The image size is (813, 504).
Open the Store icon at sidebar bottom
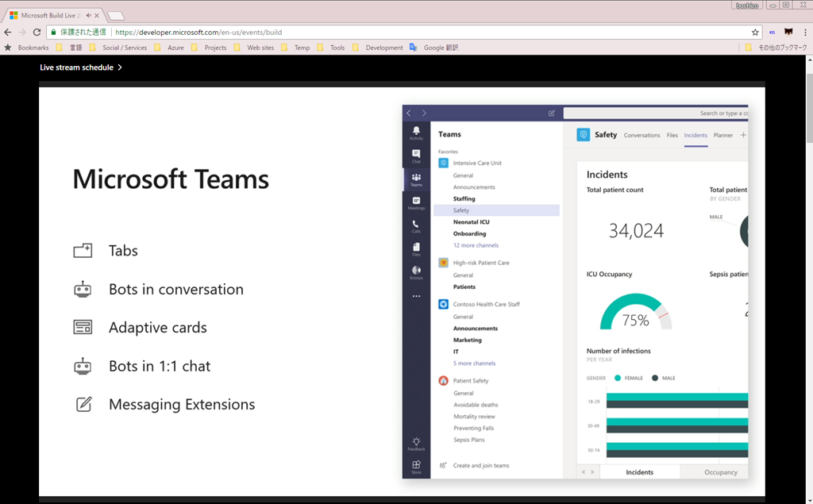point(416,466)
